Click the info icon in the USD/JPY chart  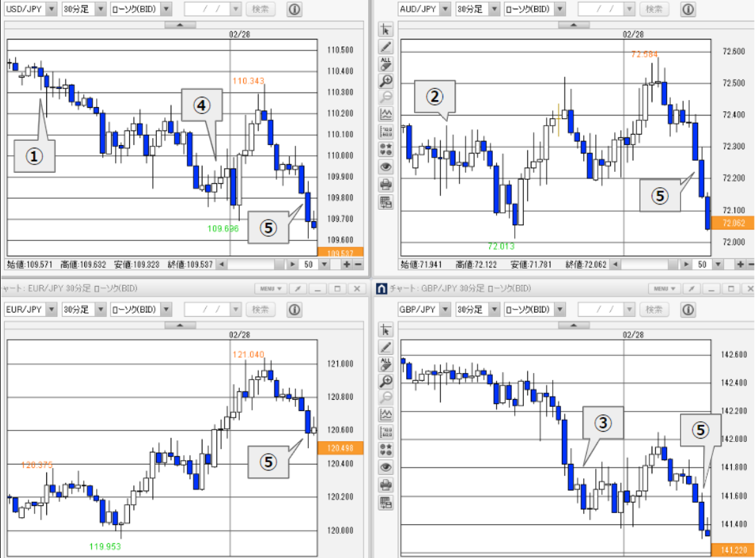(x=294, y=9)
